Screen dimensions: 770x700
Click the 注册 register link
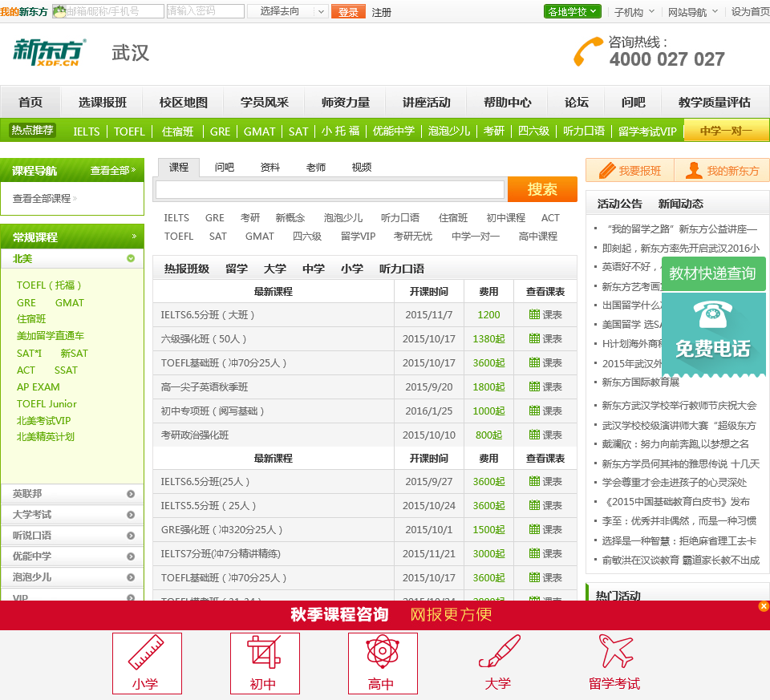(381, 12)
